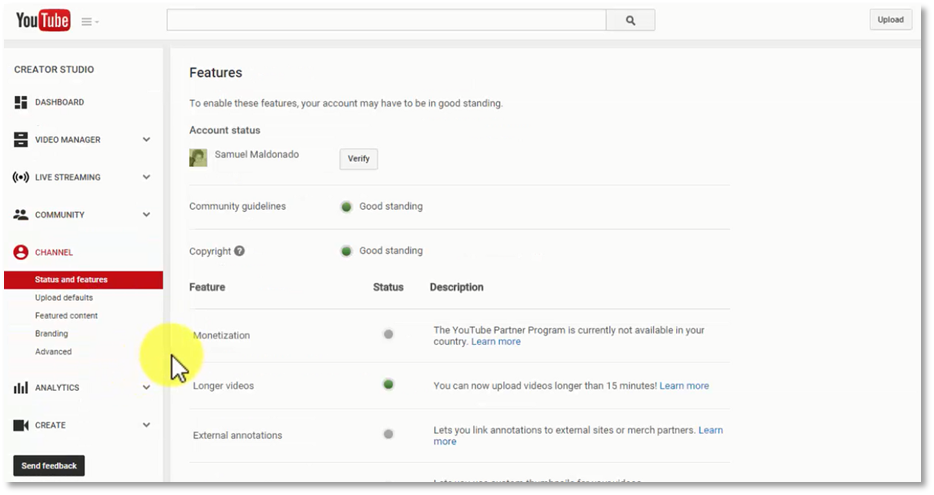Expand the Community chevron
934x495 pixels.
[147, 214]
